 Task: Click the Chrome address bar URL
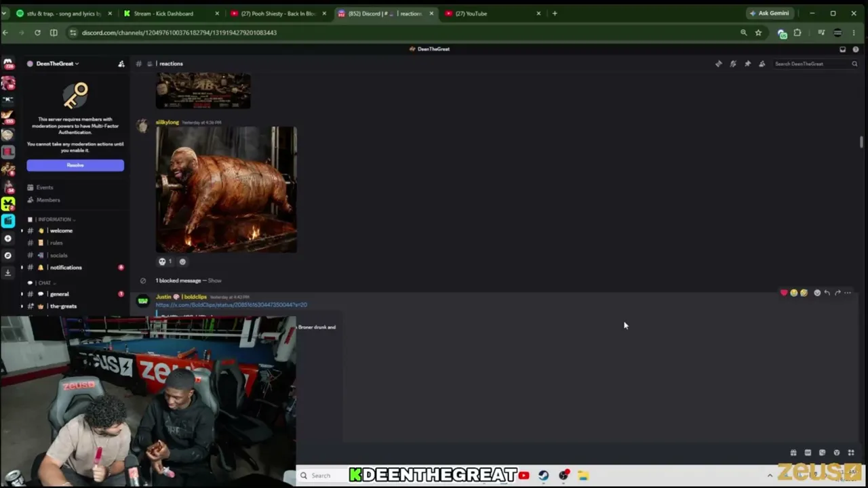click(179, 33)
